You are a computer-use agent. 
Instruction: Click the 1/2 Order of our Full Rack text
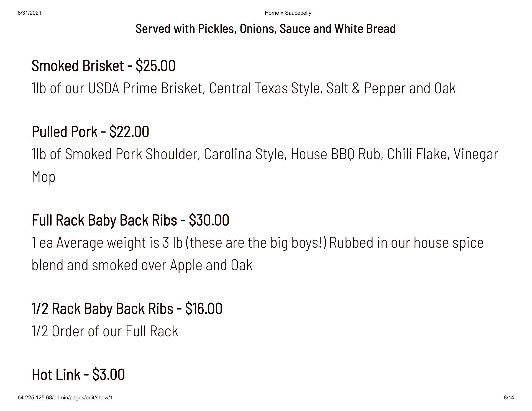click(105, 331)
